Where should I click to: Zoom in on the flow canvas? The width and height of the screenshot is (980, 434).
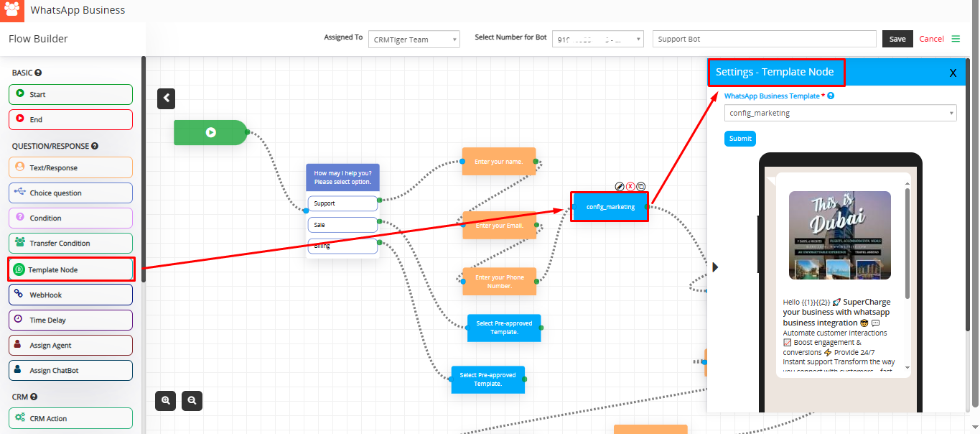(166, 401)
